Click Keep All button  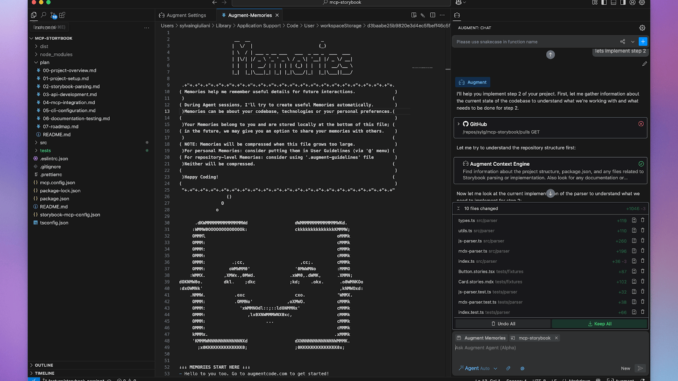click(x=599, y=324)
